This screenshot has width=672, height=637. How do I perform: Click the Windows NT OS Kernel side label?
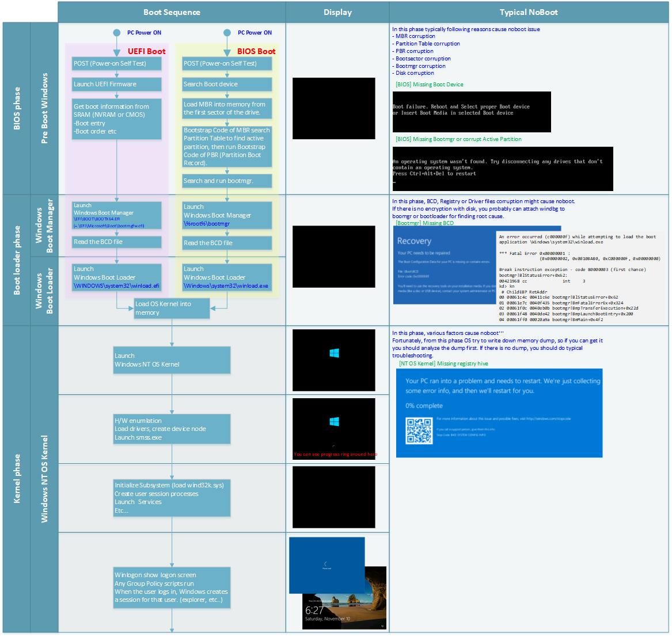coord(44,479)
